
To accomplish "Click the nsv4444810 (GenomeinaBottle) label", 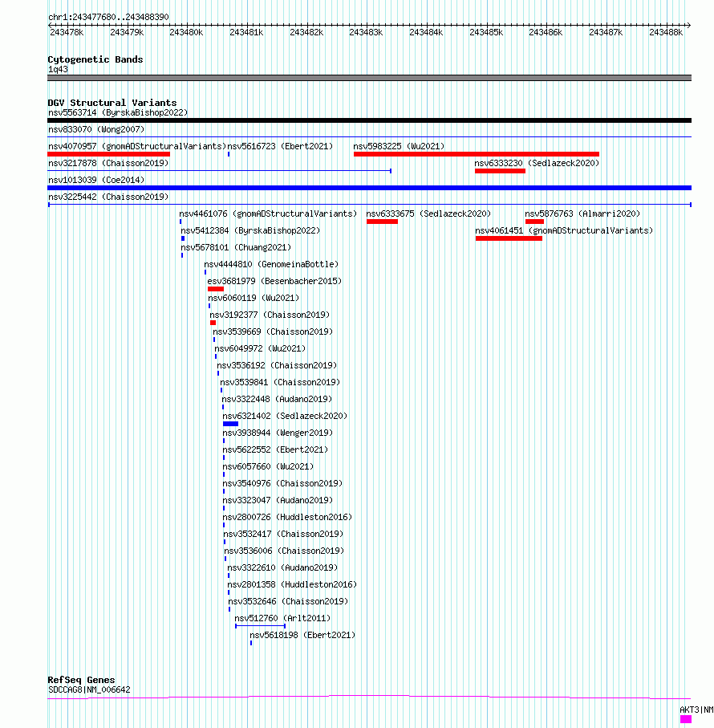I will tap(271, 264).
